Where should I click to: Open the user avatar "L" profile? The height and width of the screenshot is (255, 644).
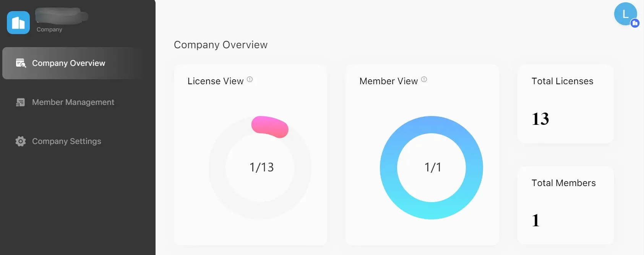(x=625, y=14)
